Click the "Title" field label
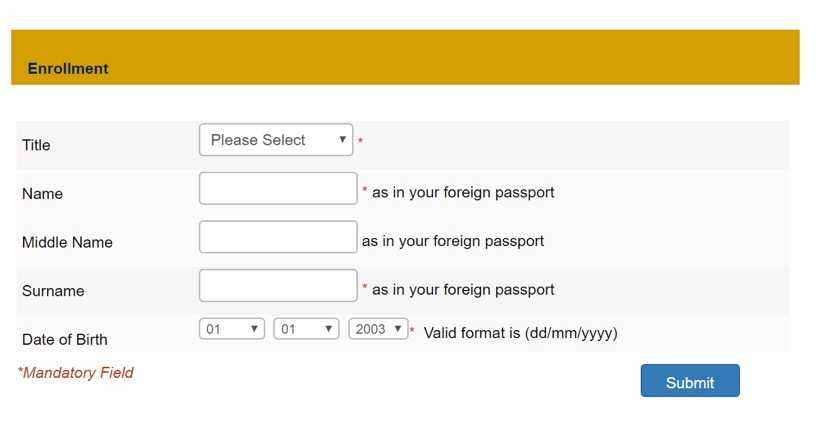Viewport: 830px width, 434px height. pos(36,145)
